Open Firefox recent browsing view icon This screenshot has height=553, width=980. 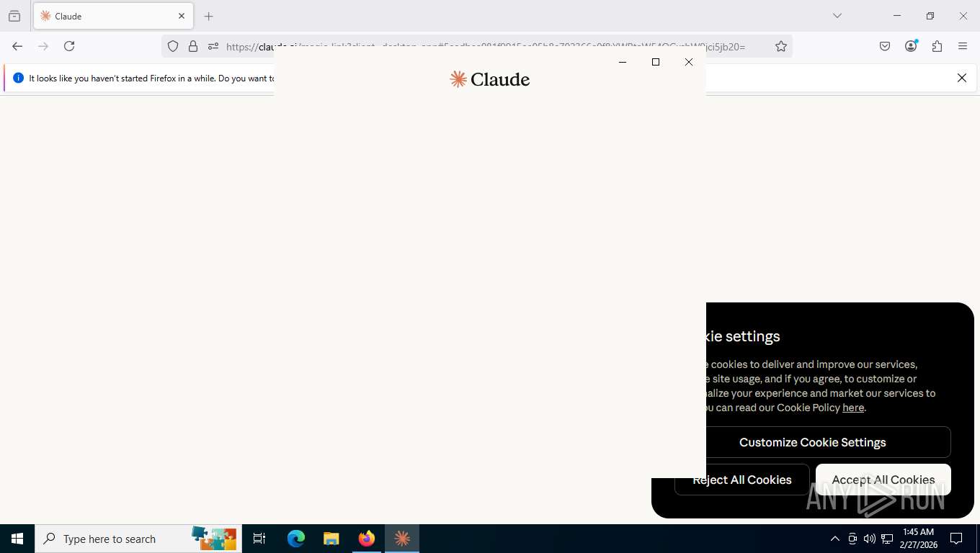(x=14, y=16)
